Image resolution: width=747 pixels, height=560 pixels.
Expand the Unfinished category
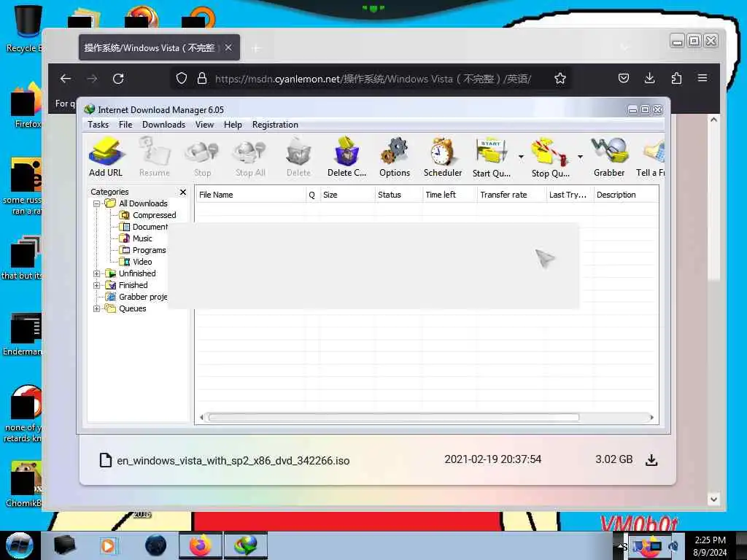[97, 274]
